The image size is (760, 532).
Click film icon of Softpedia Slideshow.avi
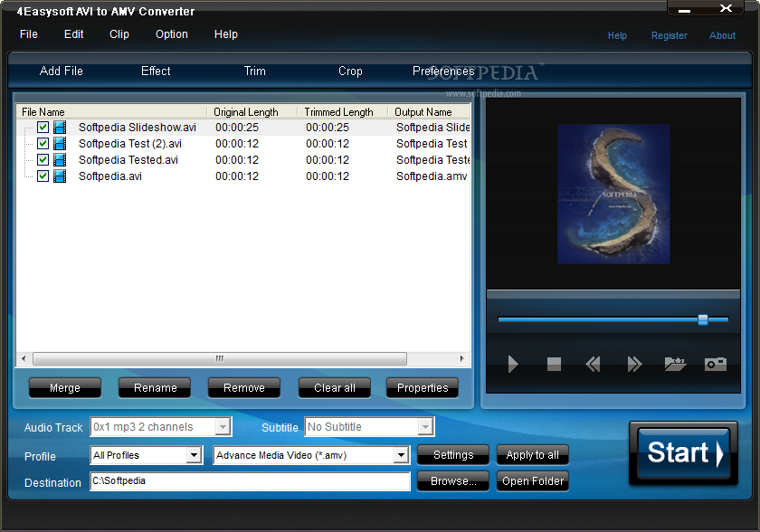click(x=60, y=128)
